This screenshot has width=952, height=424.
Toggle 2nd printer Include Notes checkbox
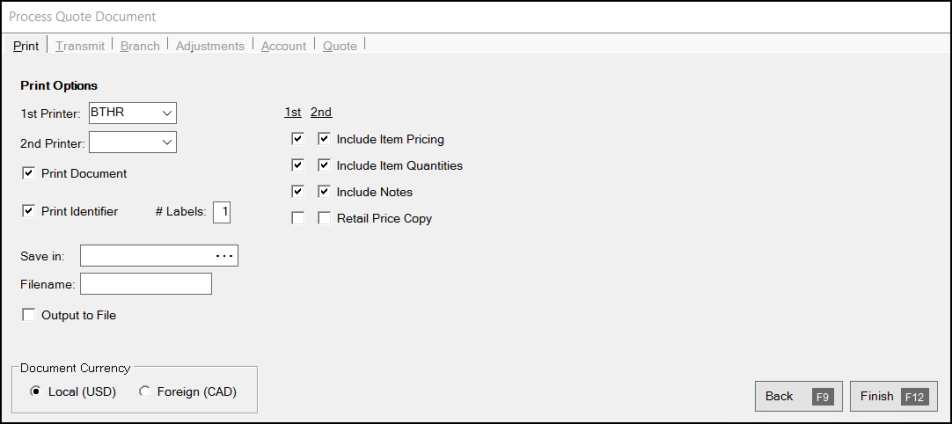[324, 192]
